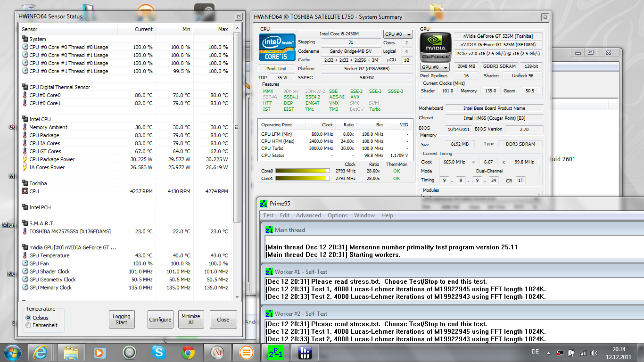The width and height of the screenshot is (644, 362).
Task: Click the icon beside TOSHIBA MK7575GSX drive
Action: (25, 231)
